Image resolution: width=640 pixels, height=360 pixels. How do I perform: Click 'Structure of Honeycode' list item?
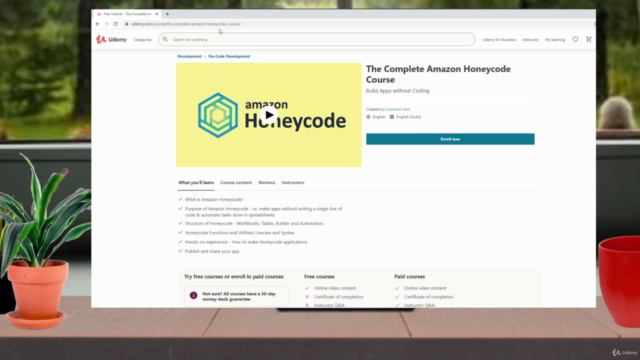(x=254, y=224)
